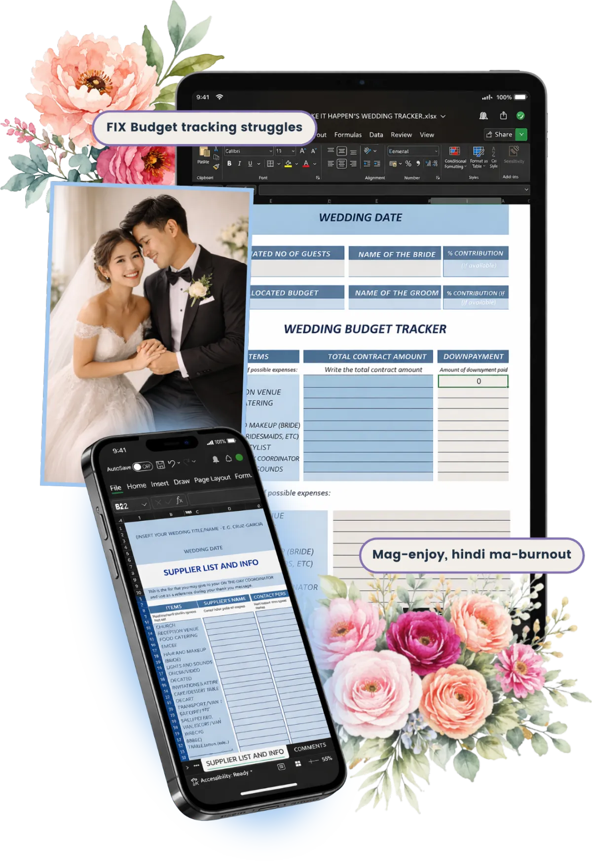Expand the formula bar on tablet
The width and height of the screenshot is (592, 868).
tap(526, 189)
